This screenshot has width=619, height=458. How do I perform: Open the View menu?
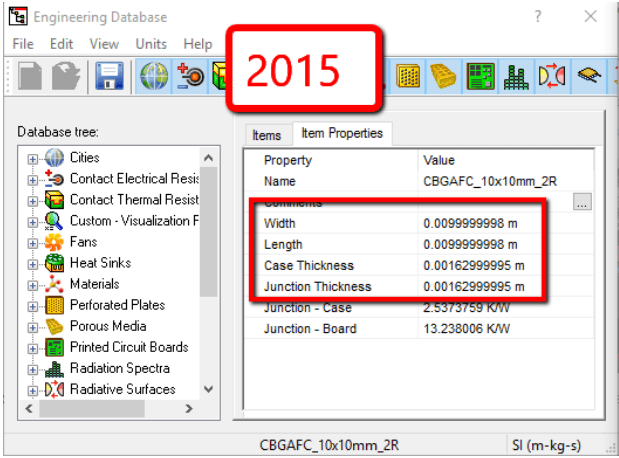click(x=104, y=44)
